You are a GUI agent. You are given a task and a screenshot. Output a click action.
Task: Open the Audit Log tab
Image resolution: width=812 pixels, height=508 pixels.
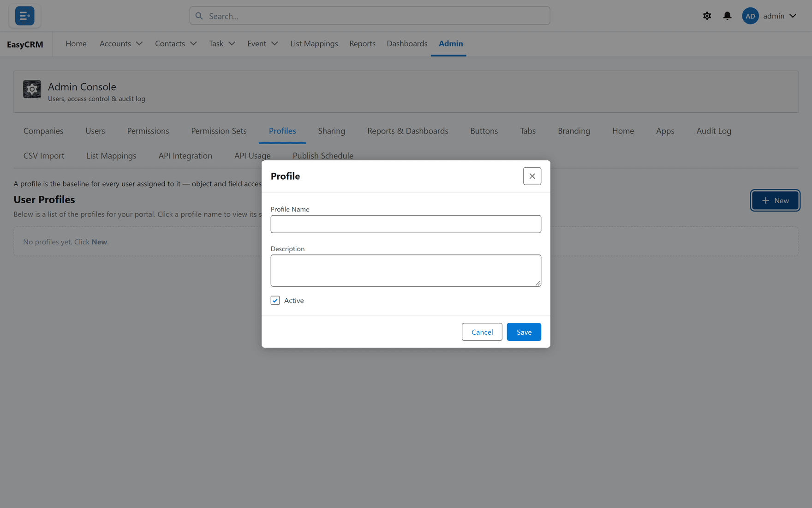click(x=714, y=131)
